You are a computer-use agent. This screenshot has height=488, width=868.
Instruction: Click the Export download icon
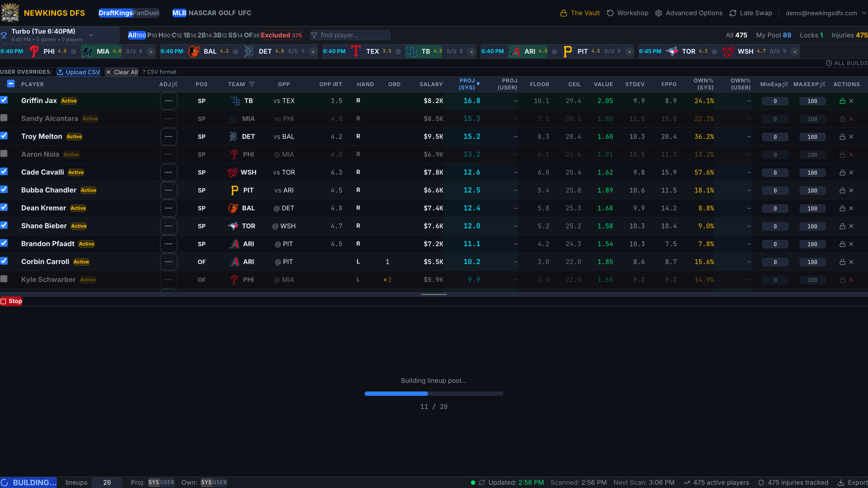pyautogui.click(x=841, y=483)
